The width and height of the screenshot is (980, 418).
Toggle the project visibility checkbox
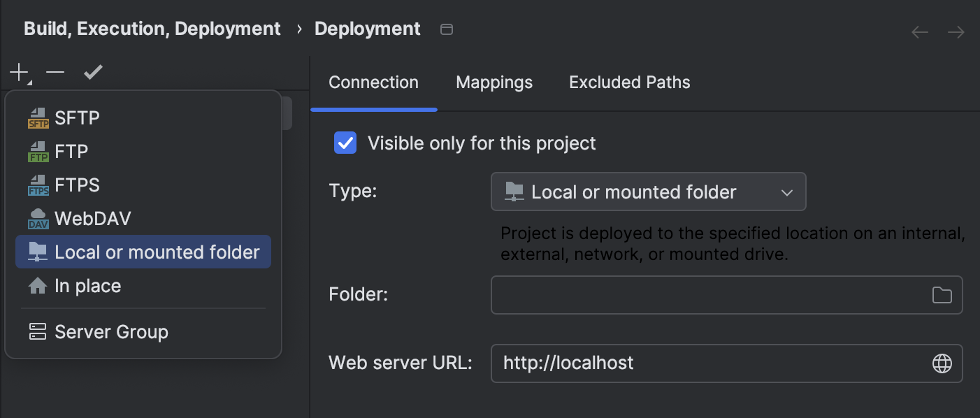344,143
